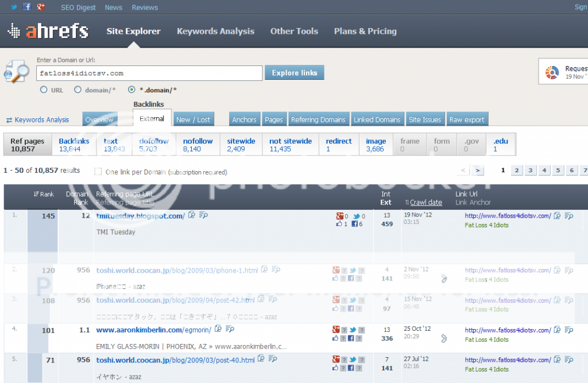Screen dimensions: 588x383
Task: Click the magnifier search icon beside domain field
Action: tap(17, 71)
